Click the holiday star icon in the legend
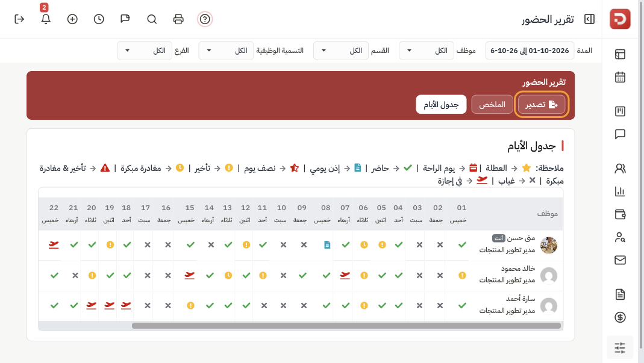This screenshot has width=644, height=363. 526,168
